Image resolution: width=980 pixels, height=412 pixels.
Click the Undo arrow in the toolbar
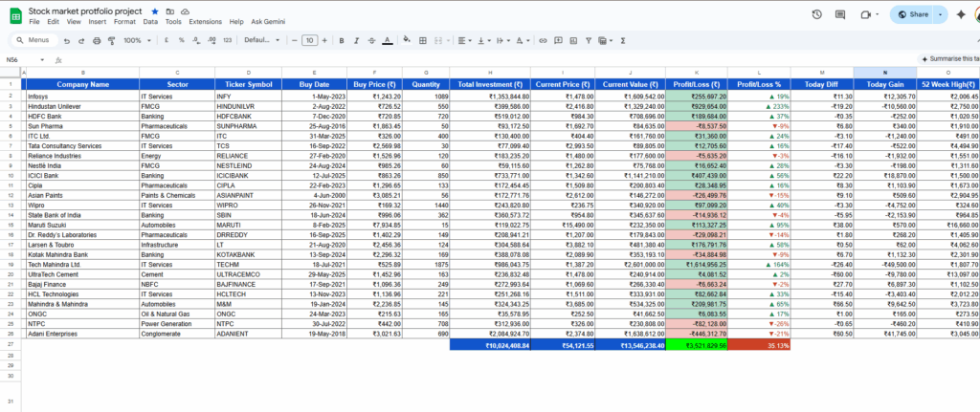click(x=65, y=40)
